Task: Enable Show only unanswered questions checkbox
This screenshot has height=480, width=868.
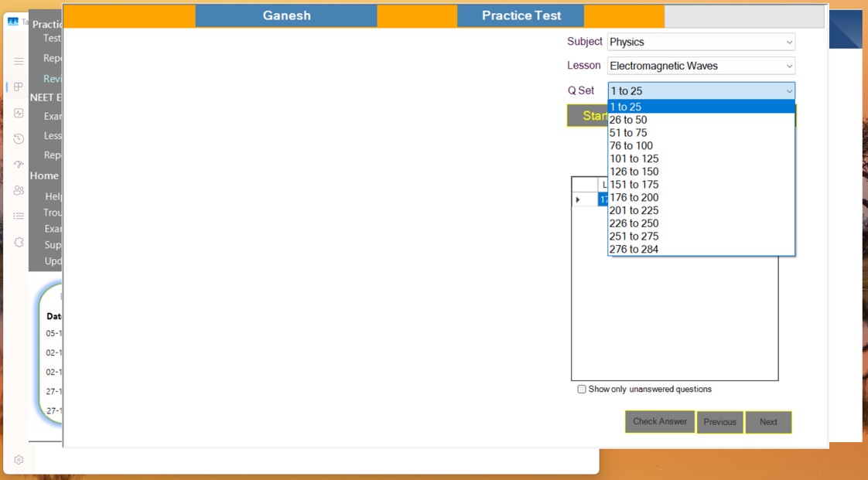Action: tap(582, 390)
